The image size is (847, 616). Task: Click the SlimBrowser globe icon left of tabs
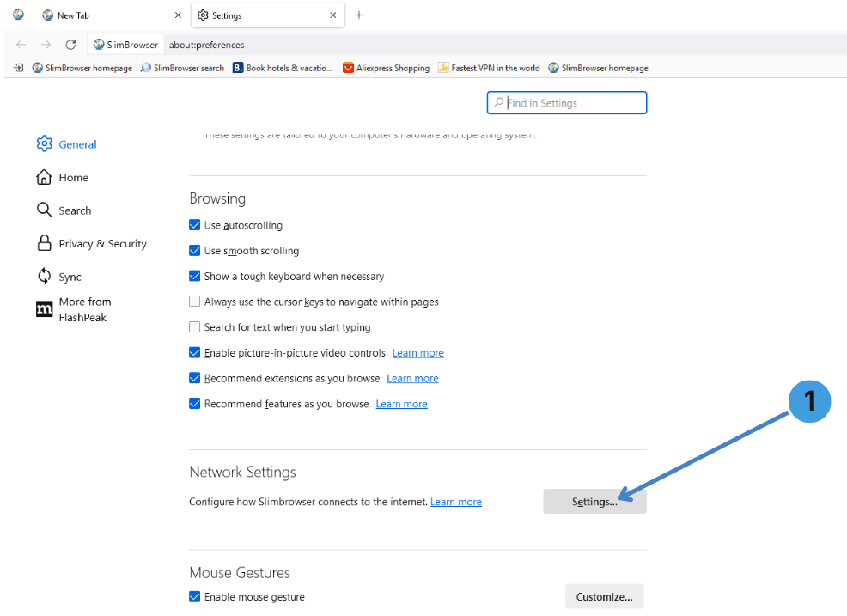pos(18,15)
